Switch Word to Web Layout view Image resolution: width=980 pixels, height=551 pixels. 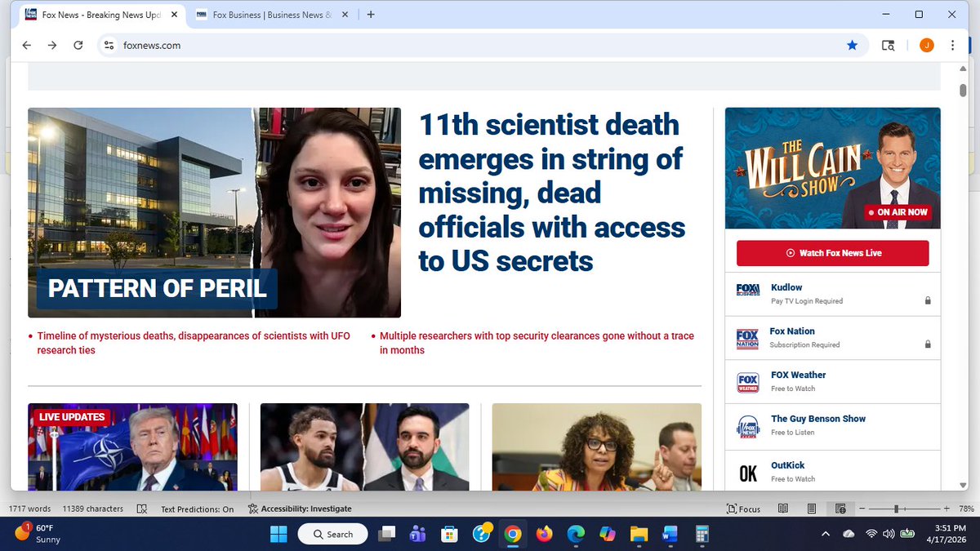coord(840,509)
